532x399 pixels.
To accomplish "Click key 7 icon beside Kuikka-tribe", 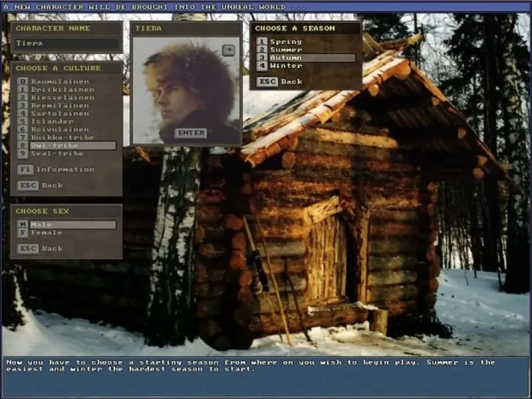I will (23, 138).
